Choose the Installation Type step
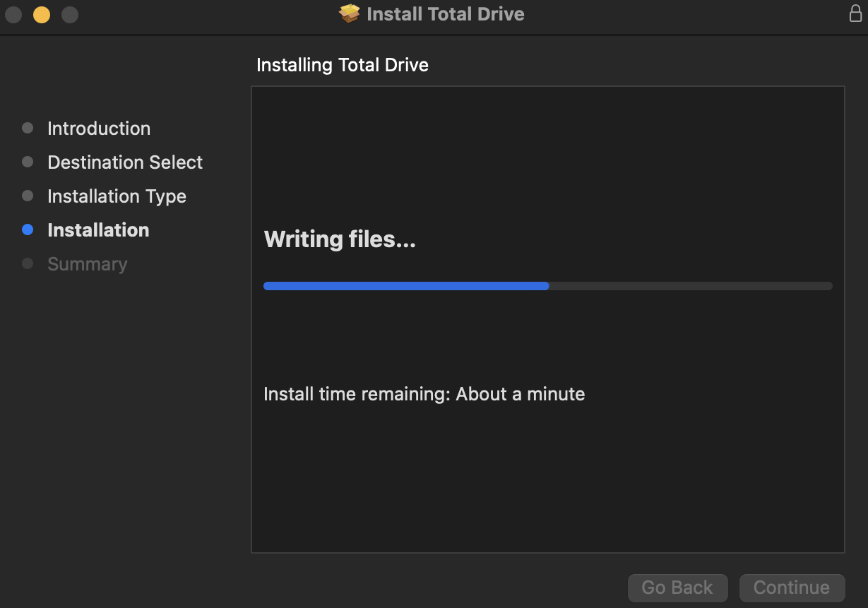 pos(117,196)
